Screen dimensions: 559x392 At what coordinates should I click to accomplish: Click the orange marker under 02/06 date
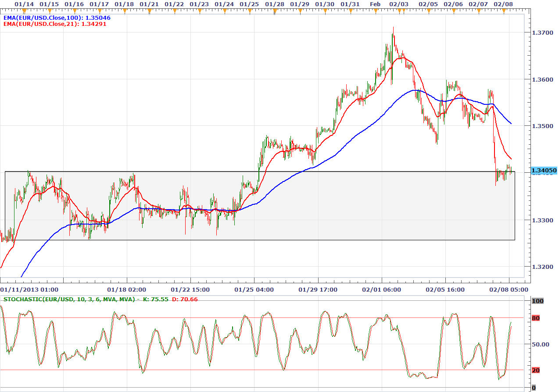pyautogui.click(x=453, y=11)
